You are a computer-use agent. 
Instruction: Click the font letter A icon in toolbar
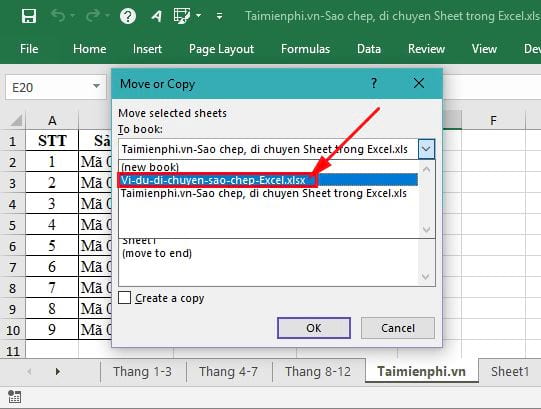point(156,16)
